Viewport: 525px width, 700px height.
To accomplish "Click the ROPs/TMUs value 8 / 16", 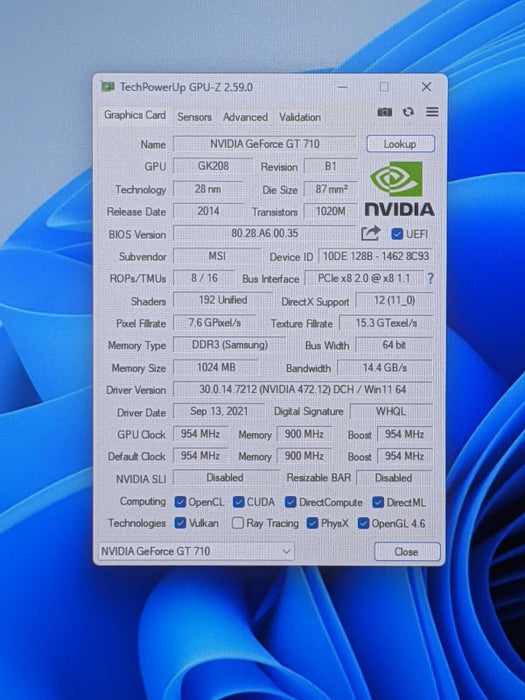I will coord(204,278).
